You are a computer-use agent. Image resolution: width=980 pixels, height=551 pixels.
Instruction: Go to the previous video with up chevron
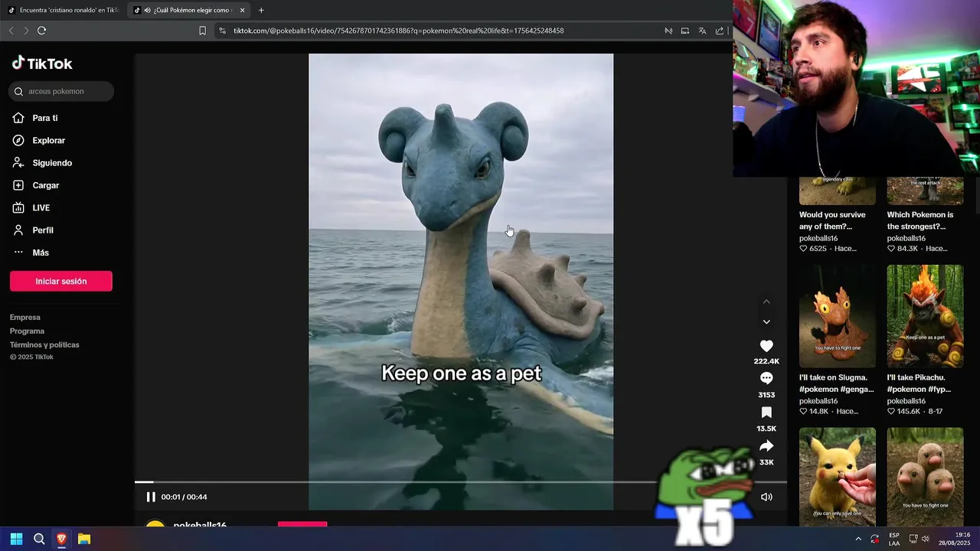pyautogui.click(x=766, y=302)
